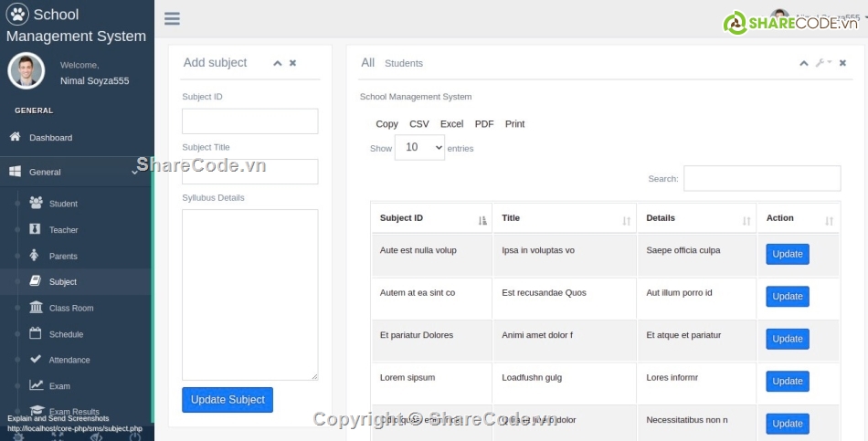Expand the General sidebar menu
Viewport: 868px width, 441px height.
click(73, 172)
